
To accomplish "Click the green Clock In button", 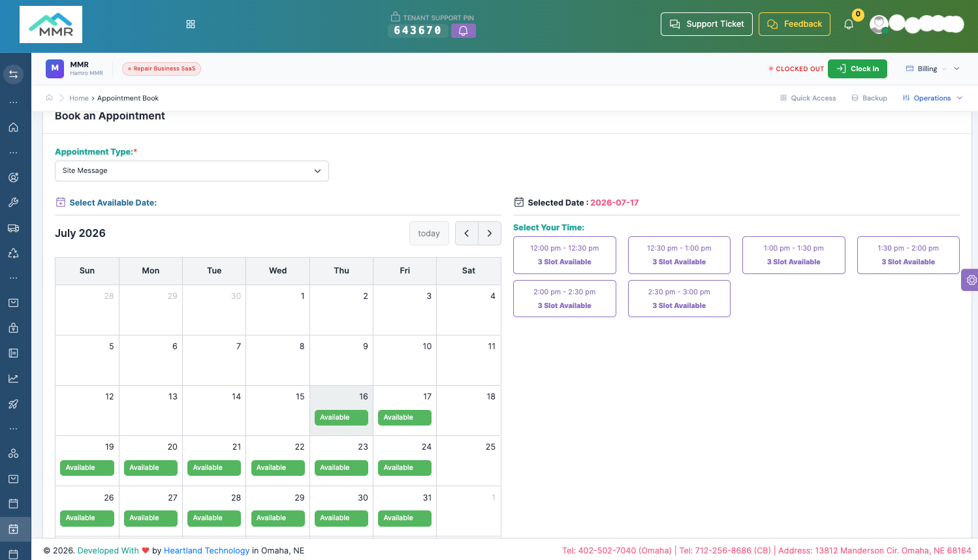I will [x=857, y=69].
